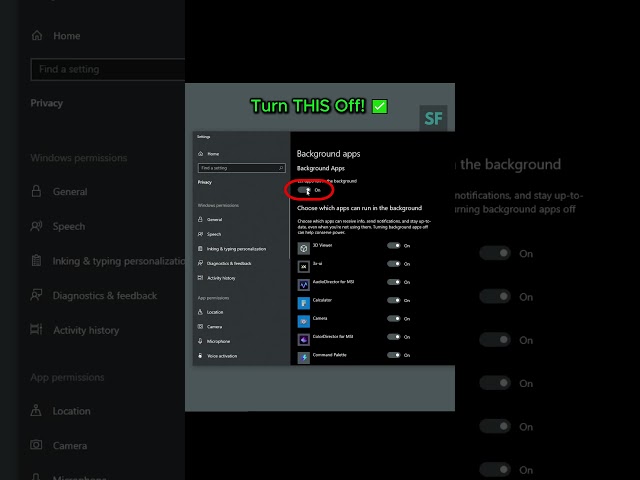Click Location icon in dimmed enlarged backdrop
The image size is (640, 480).
(x=36, y=410)
